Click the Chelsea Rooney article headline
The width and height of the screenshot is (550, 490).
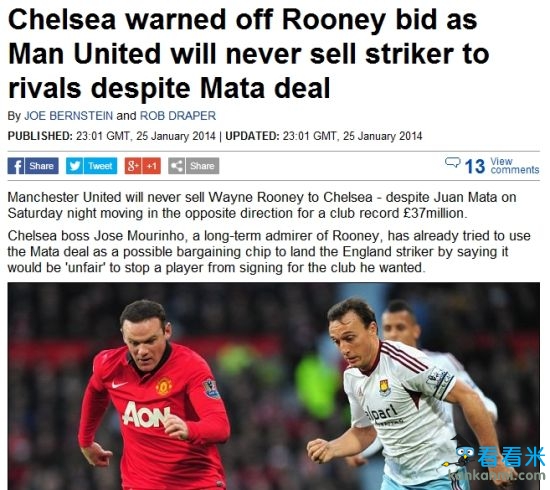pyautogui.click(x=248, y=54)
